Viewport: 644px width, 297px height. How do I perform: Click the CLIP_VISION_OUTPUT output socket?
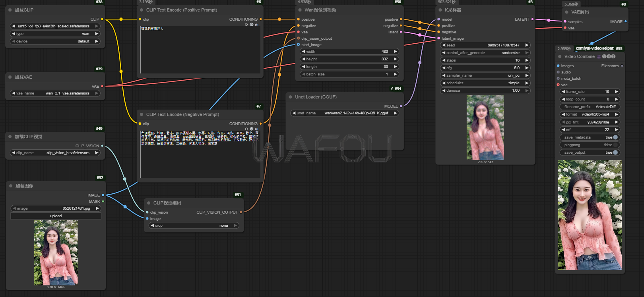pos(241,212)
